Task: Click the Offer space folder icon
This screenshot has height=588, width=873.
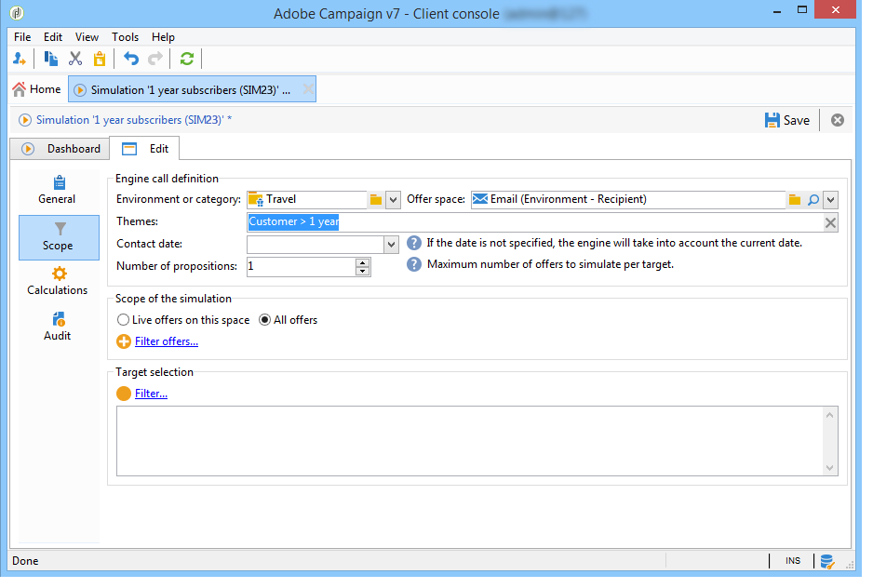Action: click(x=795, y=200)
